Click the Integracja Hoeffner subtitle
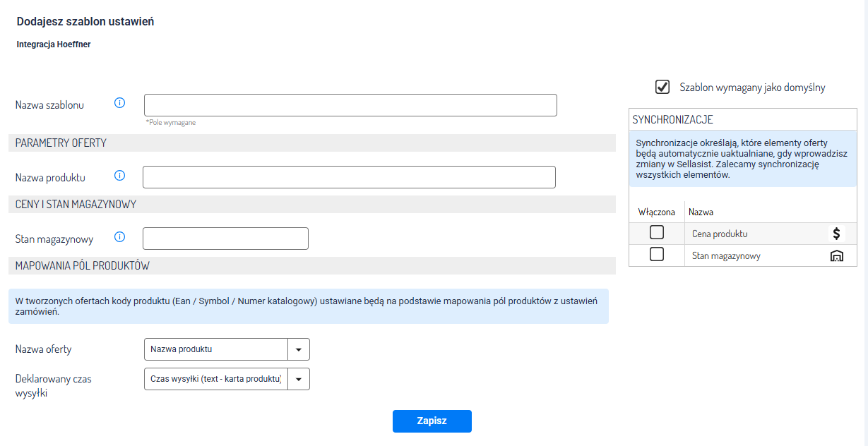 pyautogui.click(x=54, y=44)
